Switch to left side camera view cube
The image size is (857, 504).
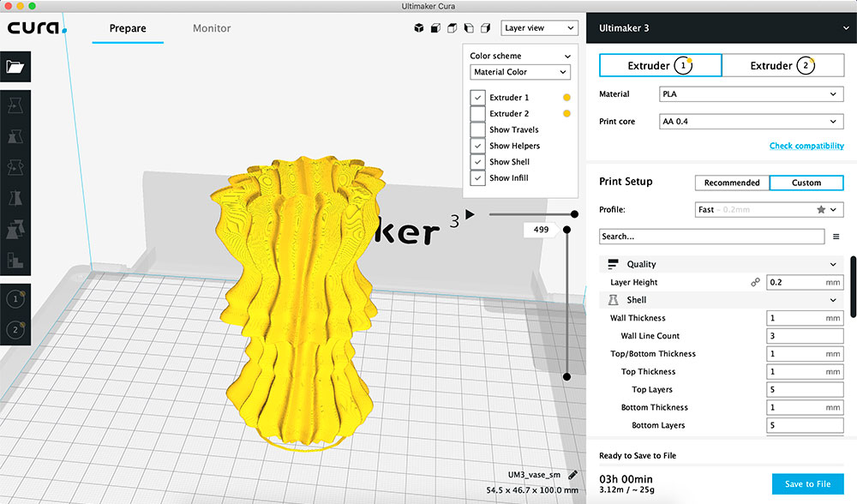click(469, 28)
